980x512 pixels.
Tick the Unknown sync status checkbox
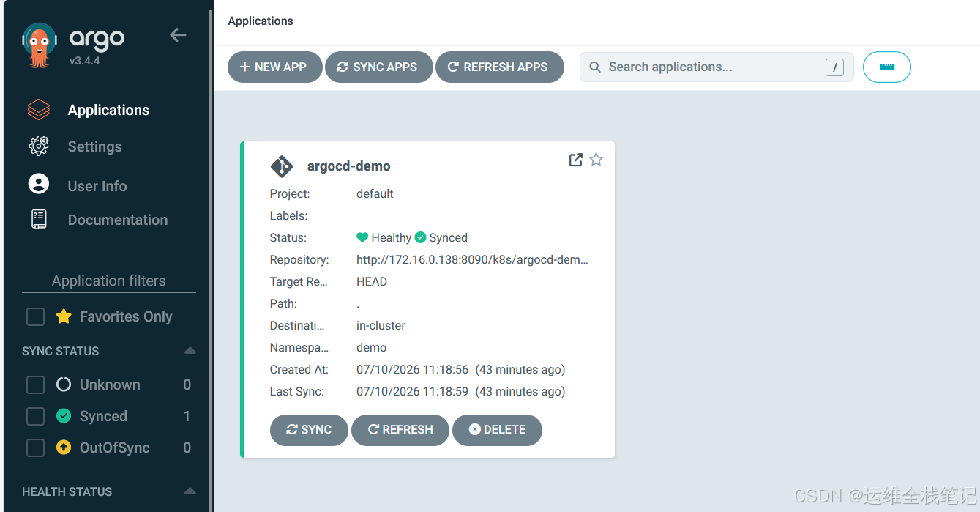(35, 385)
